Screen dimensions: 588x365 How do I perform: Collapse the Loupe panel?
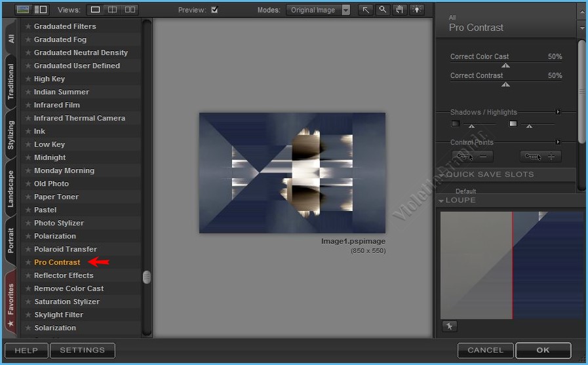pyautogui.click(x=442, y=201)
